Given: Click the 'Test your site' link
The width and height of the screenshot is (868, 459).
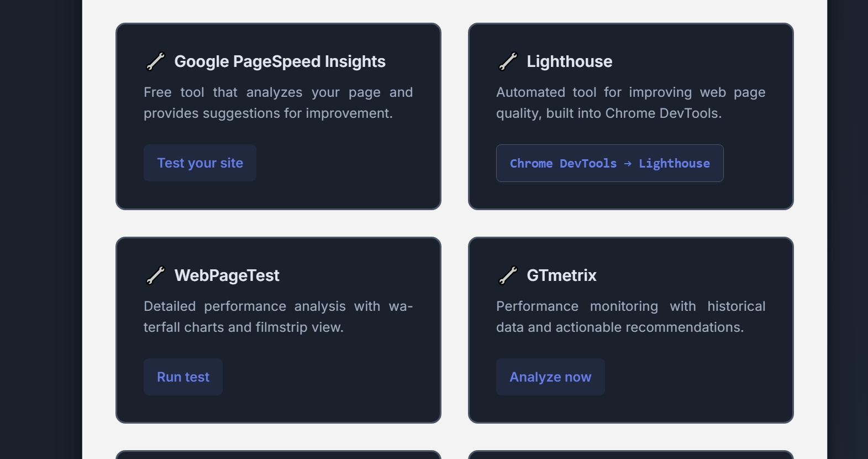Looking at the screenshot, I should [x=200, y=163].
